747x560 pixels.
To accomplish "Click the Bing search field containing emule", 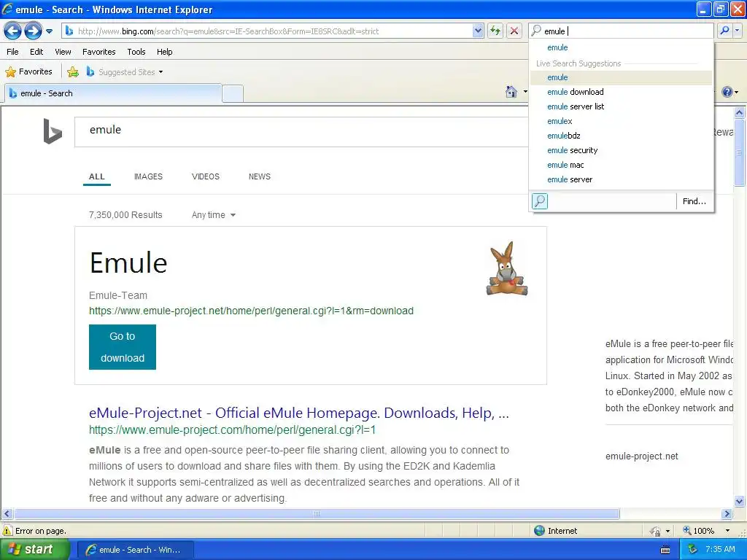I will point(301,132).
